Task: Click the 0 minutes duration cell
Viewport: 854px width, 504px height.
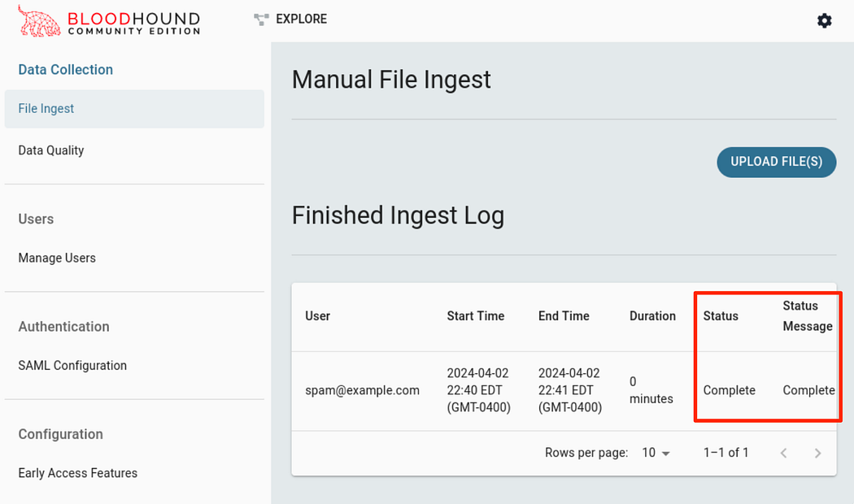Action: [651, 390]
